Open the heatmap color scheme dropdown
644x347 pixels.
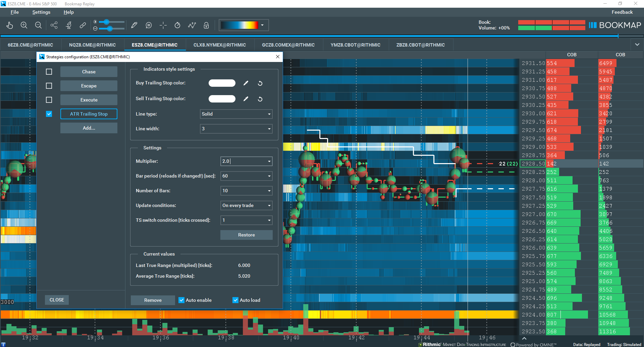(262, 25)
